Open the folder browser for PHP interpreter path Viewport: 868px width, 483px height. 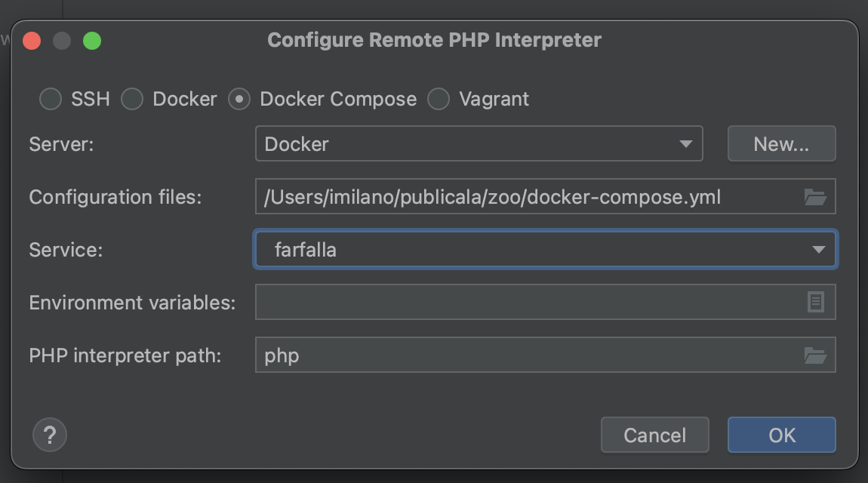(x=815, y=355)
